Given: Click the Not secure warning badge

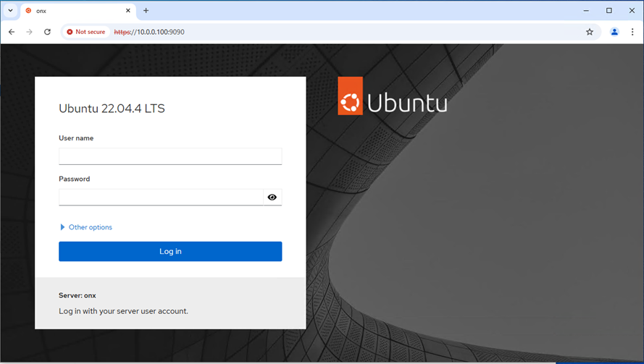Looking at the screenshot, I should [x=86, y=32].
